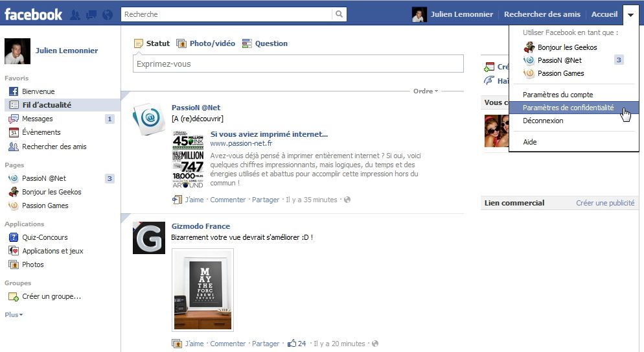
Task: Select the Photo/vidéo tab
Action: point(206,43)
